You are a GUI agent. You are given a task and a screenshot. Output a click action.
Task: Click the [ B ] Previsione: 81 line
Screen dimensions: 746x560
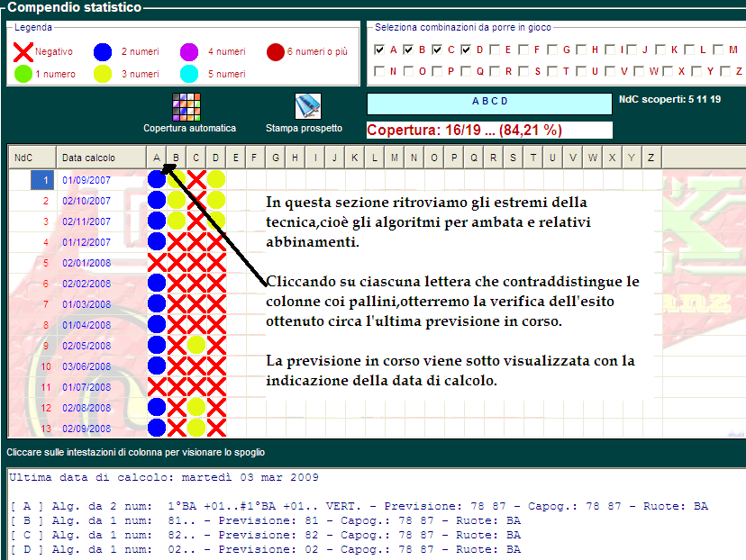click(x=266, y=520)
